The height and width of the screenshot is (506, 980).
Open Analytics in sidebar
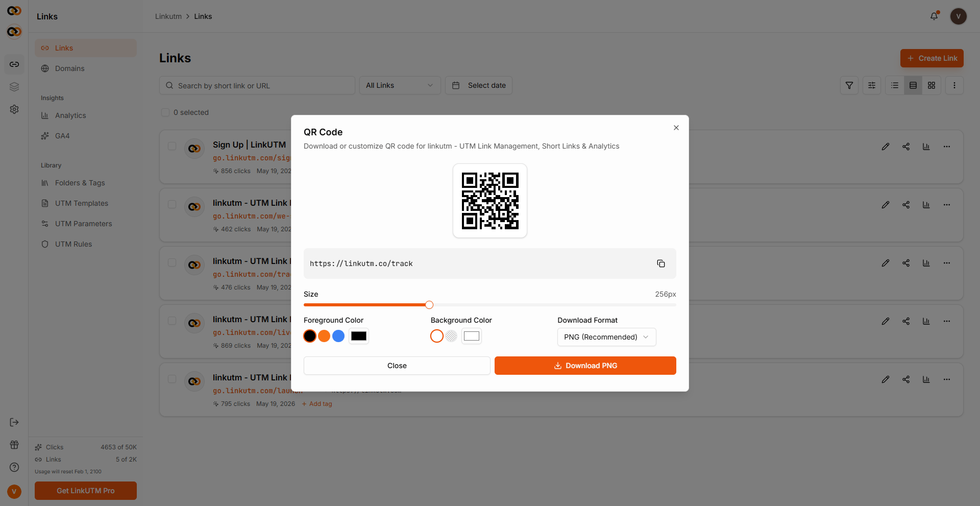click(86, 115)
